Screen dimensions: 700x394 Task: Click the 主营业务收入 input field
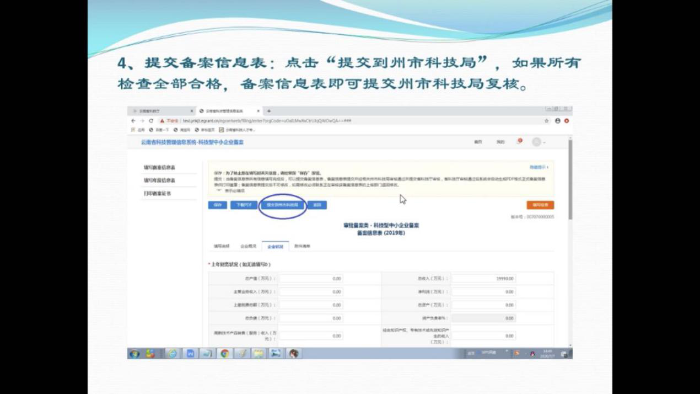point(311,292)
